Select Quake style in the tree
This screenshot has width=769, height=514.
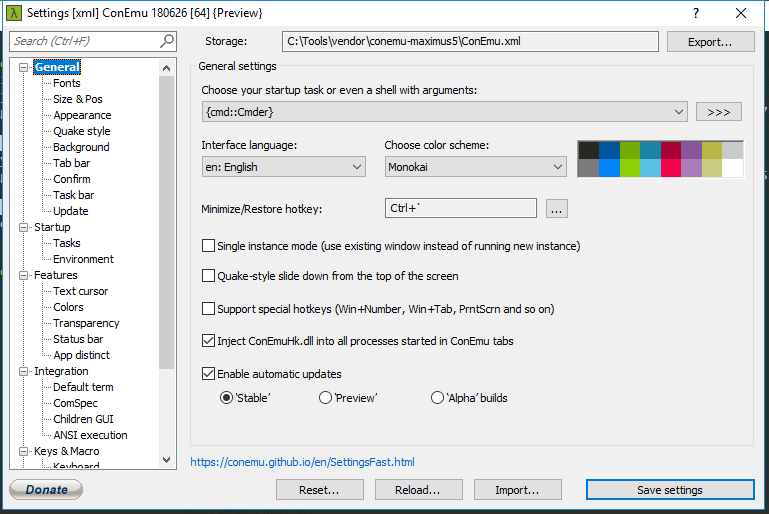82,131
